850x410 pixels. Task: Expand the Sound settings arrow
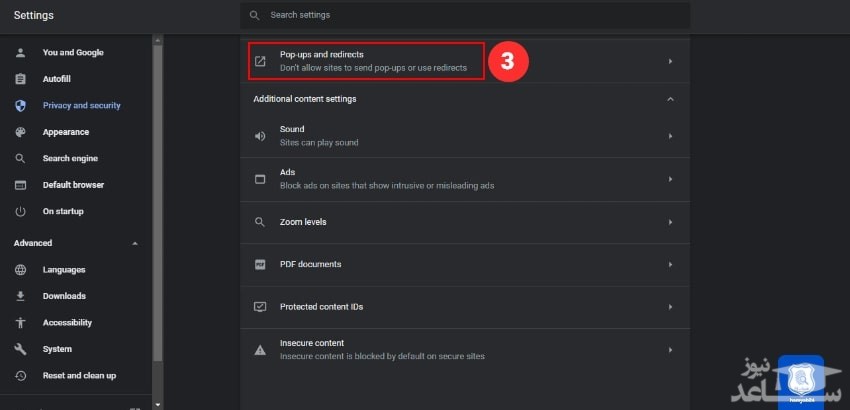pos(670,136)
